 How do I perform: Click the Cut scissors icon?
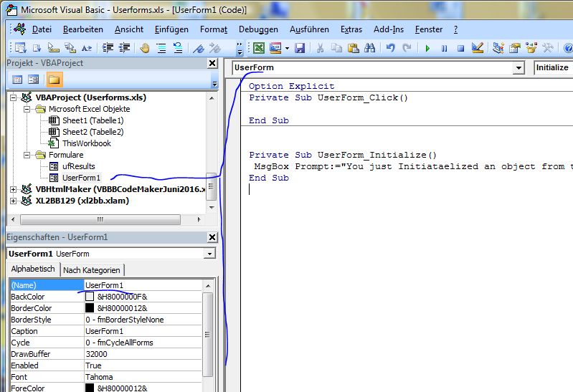click(320, 48)
